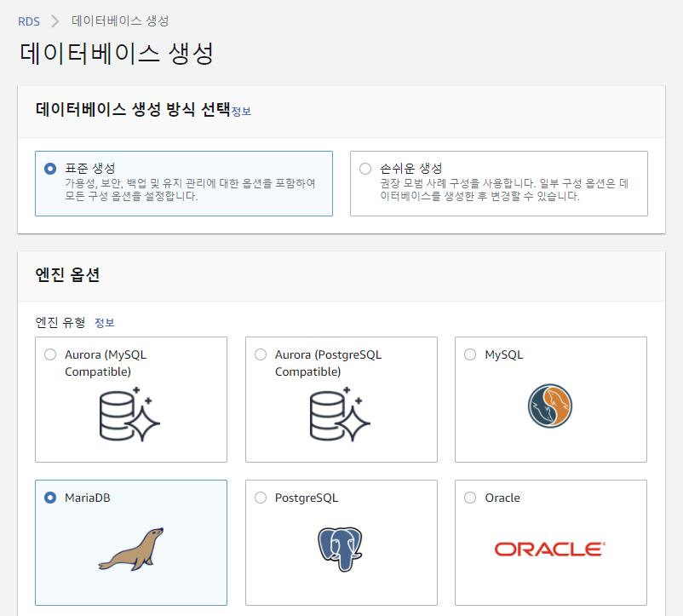Select the 손쉬운 생성 radio button
This screenshot has height=616, width=683.
pyautogui.click(x=365, y=169)
